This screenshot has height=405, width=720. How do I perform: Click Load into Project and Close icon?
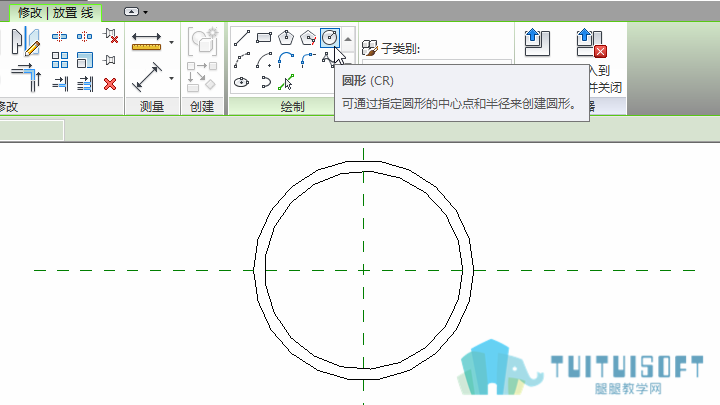(x=592, y=43)
